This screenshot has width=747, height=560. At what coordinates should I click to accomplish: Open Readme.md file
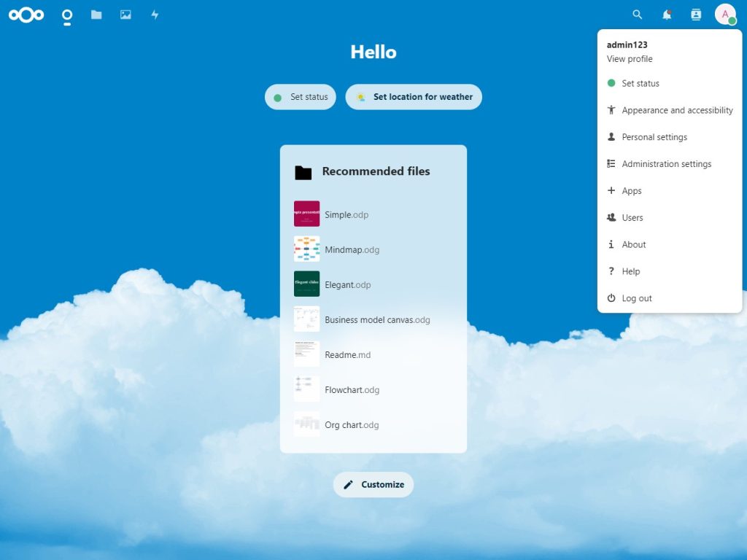click(x=373, y=354)
